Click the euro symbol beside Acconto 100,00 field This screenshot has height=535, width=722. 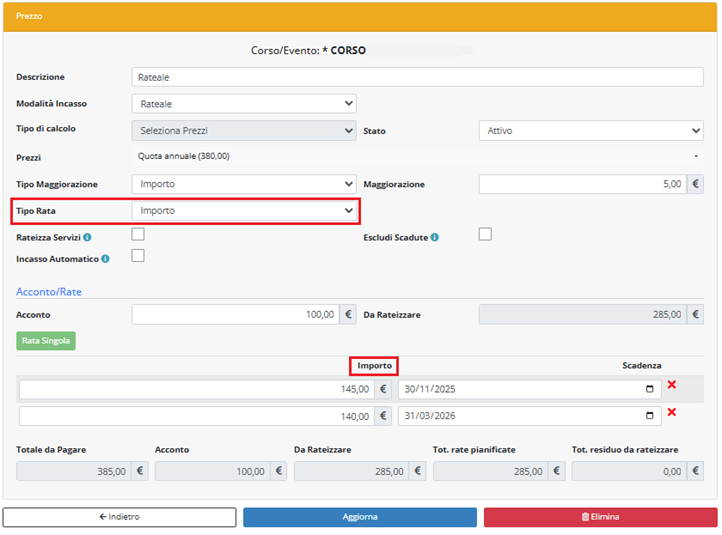click(x=349, y=314)
